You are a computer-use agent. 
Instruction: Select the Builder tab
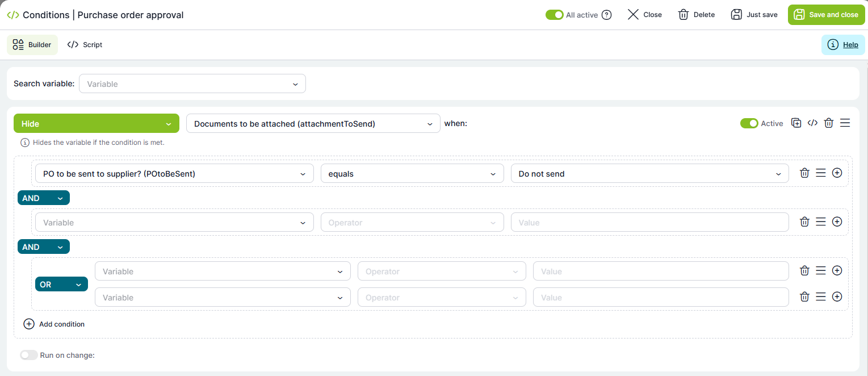32,45
